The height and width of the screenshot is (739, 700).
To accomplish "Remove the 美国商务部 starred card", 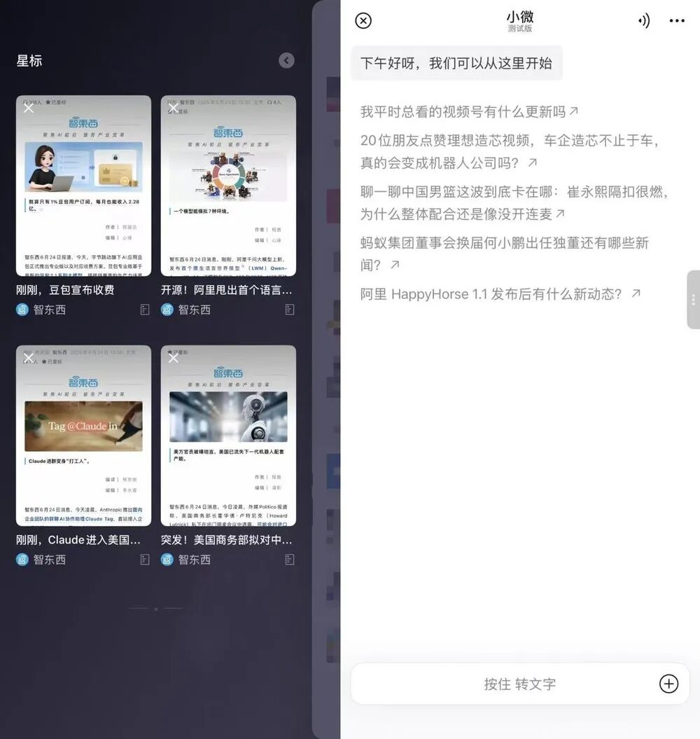I will click(x=174, y=358).
